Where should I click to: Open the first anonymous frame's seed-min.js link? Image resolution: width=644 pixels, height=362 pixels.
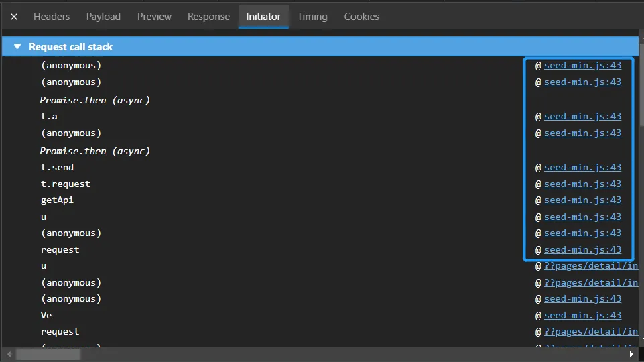click(x=582, y=66)
